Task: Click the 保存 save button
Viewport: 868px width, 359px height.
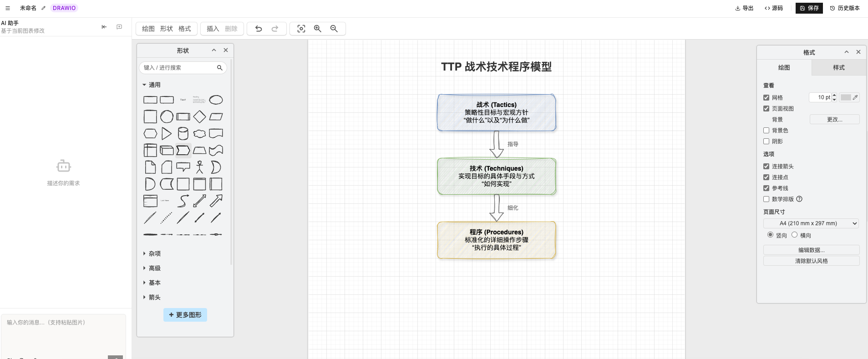Action: (x=809, y=8)
